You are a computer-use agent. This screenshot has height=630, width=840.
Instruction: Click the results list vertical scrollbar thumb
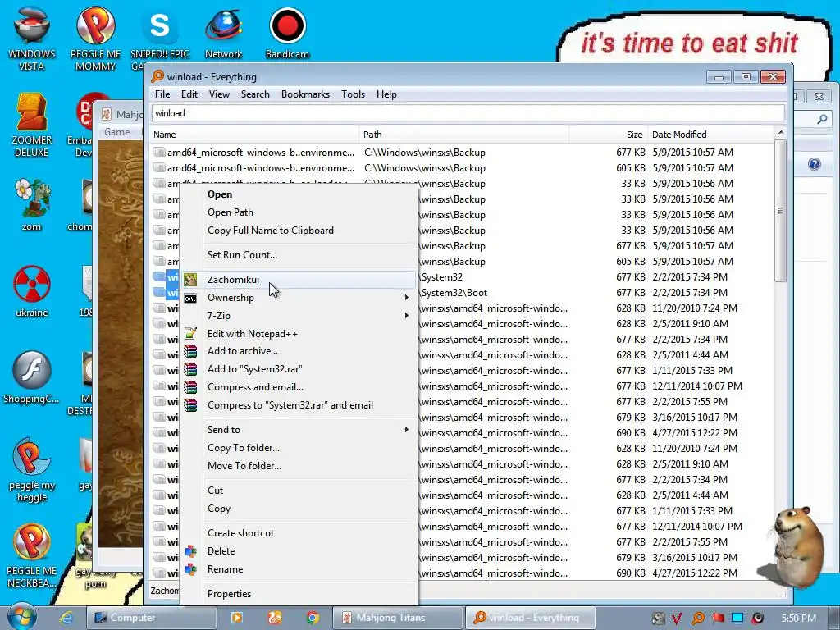pyautogui.click(x=781, y=211)
